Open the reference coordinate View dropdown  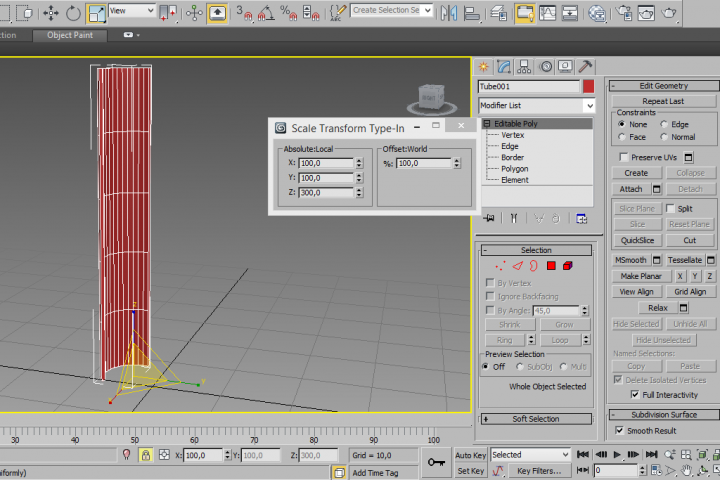click(132, 11)
